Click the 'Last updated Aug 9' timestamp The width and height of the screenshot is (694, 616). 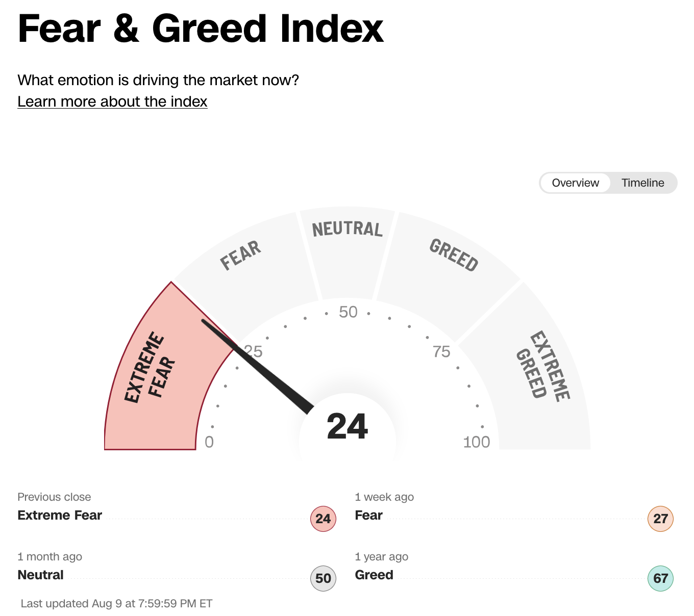116,603
